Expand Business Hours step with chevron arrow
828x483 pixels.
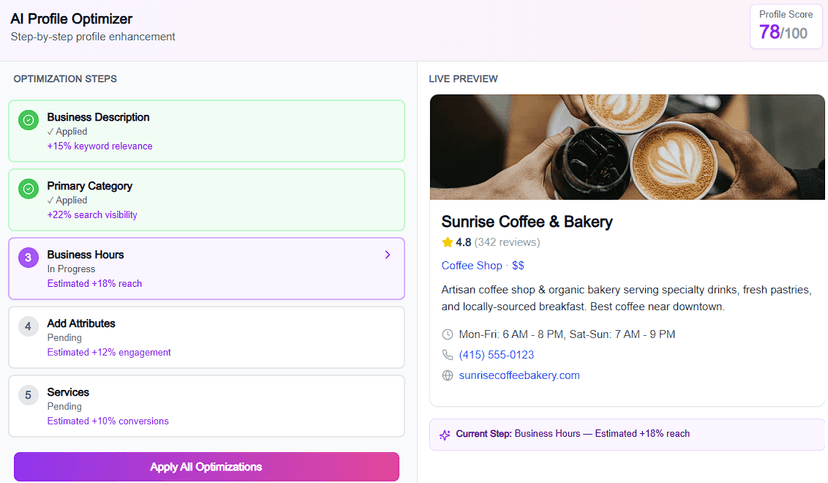pyautogui.click(x=387, y=255)
